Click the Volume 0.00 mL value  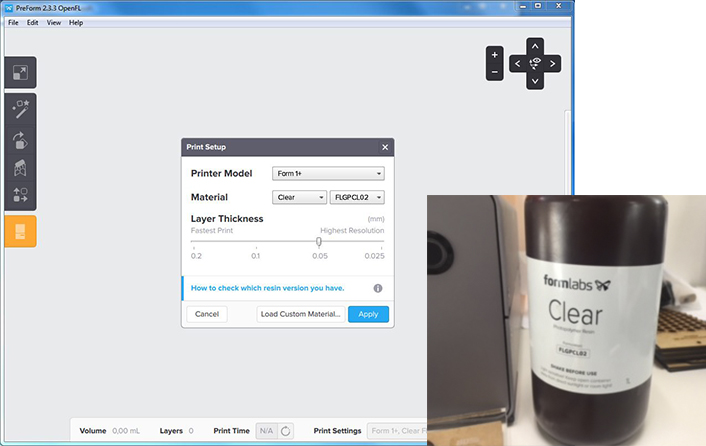pos(126,431)
